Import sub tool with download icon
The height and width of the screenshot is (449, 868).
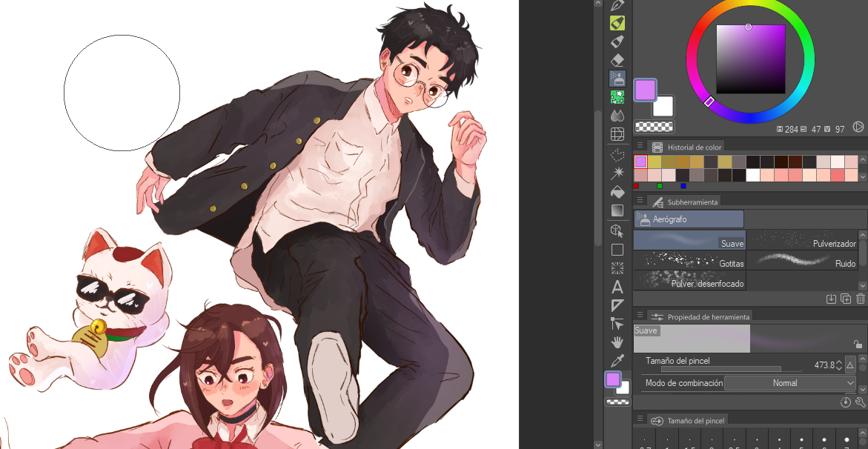point(831,299)
